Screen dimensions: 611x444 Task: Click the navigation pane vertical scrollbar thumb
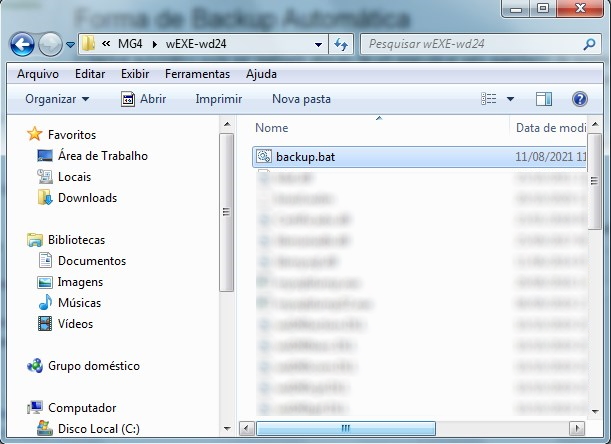point(226,212)
